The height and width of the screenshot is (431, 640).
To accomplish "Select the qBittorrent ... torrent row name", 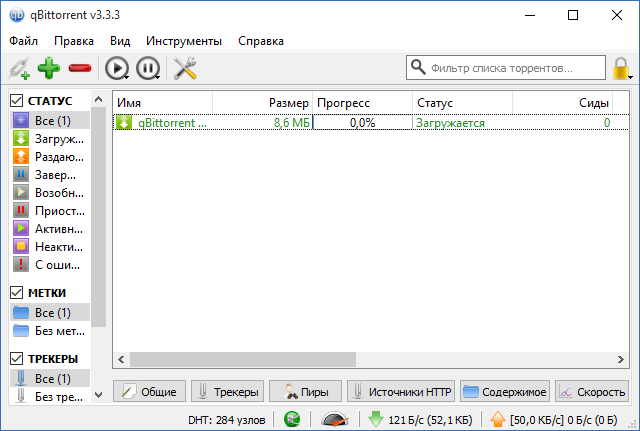I will [172, 123].
